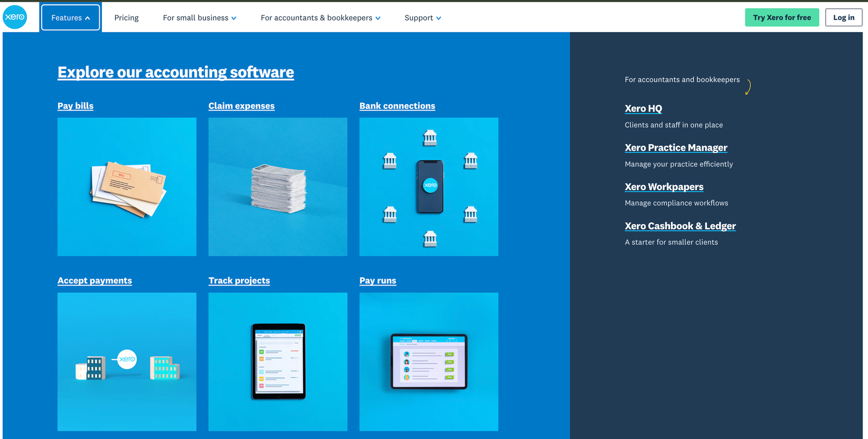This screenshot has height=439, width=868.
Task: Click the Log in button
Action: [844, 17]
